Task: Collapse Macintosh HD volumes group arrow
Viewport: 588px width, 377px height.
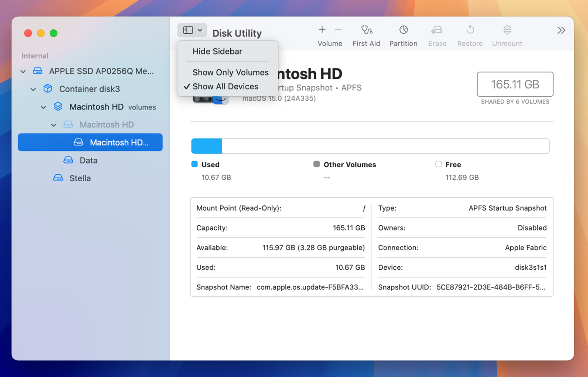Action: click(x=44, y=107)
